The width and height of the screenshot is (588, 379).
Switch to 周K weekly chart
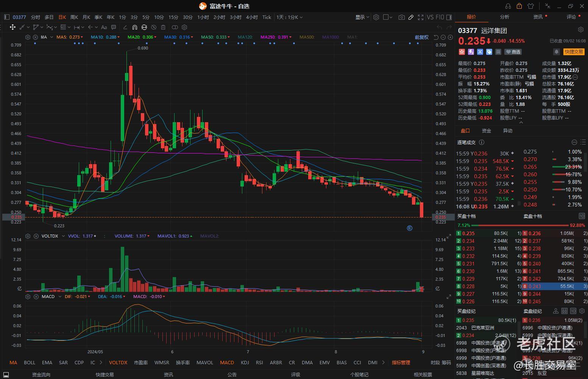coord(74,17)
